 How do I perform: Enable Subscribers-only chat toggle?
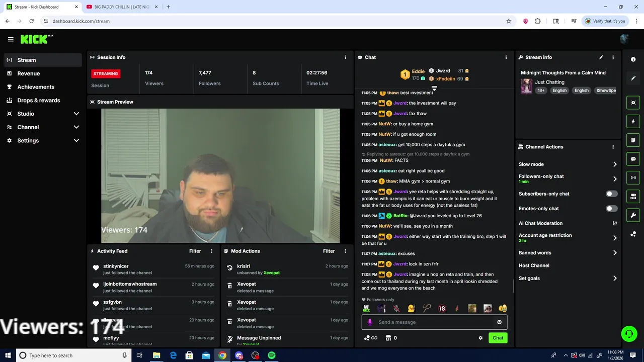tap(611, 194)
